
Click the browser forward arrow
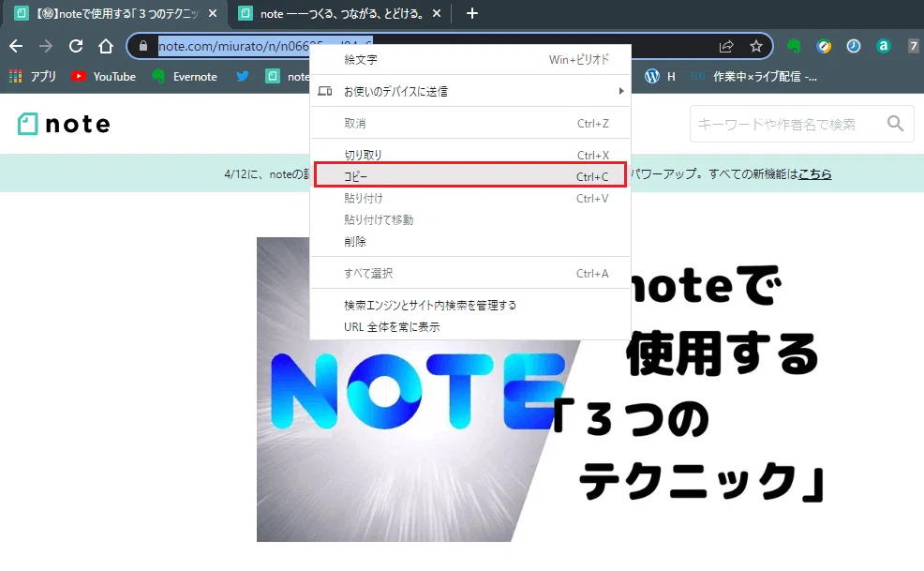pyautogui.click(x=46, y=46)
